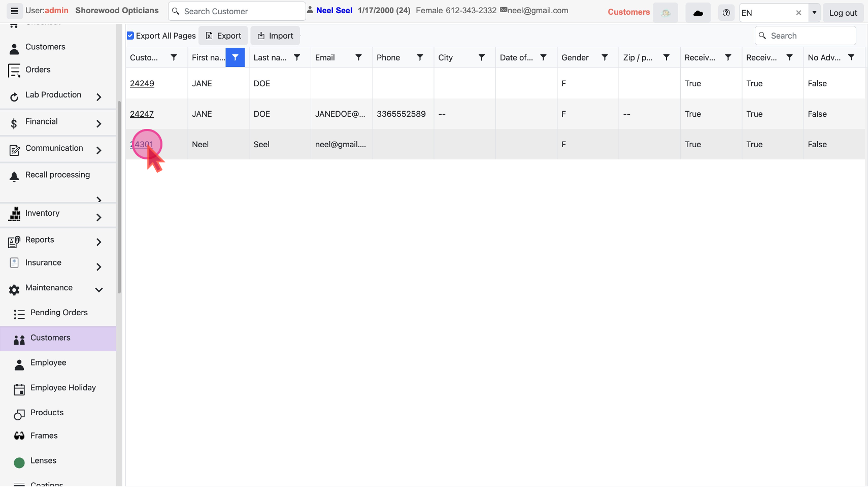868x498 pixels.
Task: Toggle the Export All Pages checkbox
Action: tap(130, 36)
